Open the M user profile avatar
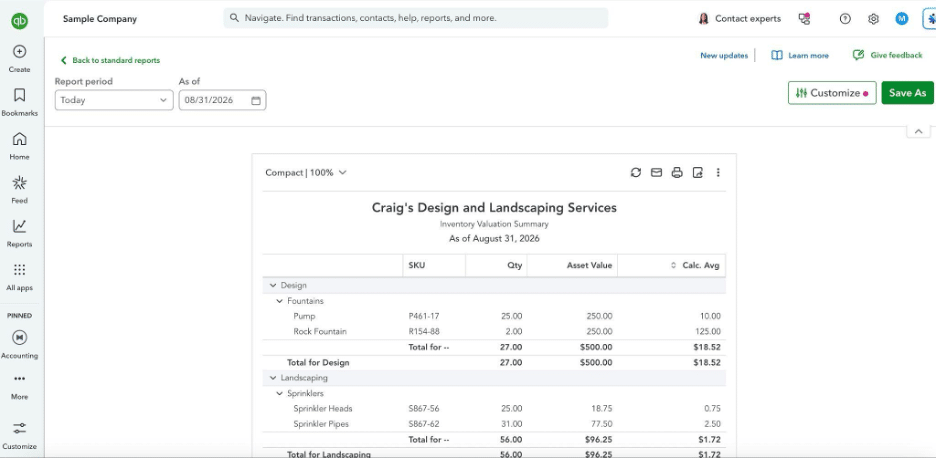Screen dimensions: 936x458 [x=901, y=19]
